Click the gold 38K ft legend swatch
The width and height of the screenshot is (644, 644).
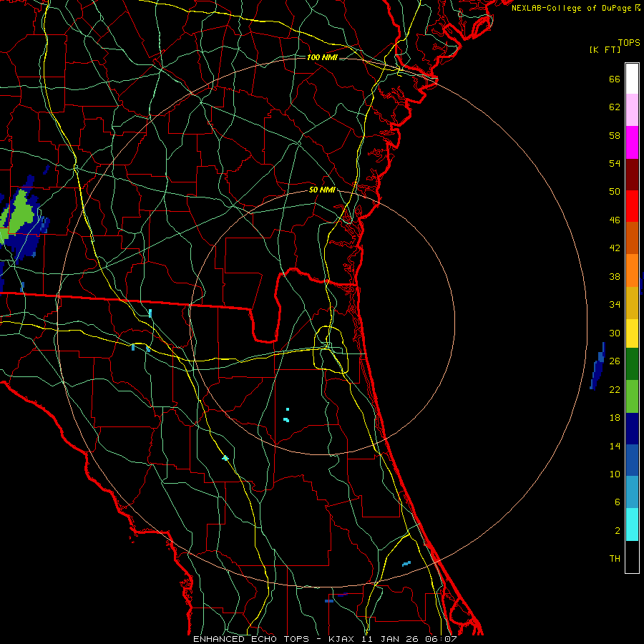632,303
